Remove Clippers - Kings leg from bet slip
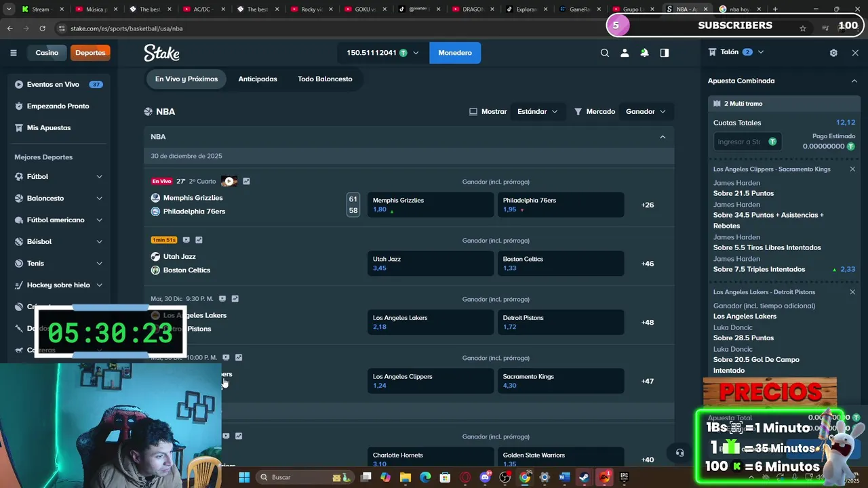868x488 pixels. coord(852,169)
